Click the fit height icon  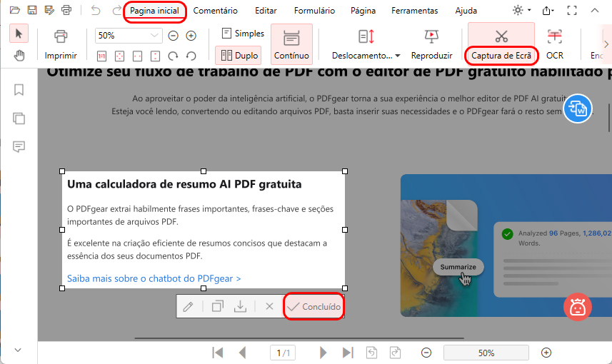click(156, 56)
